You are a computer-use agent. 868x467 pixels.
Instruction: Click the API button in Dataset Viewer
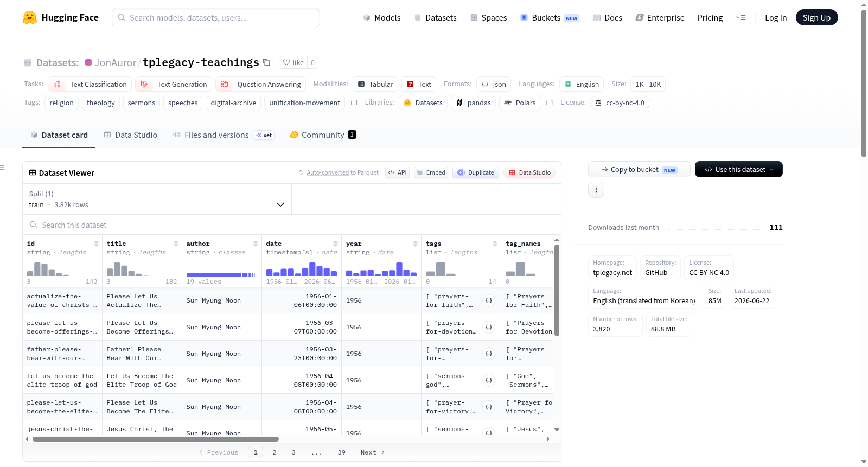point(397,172)
